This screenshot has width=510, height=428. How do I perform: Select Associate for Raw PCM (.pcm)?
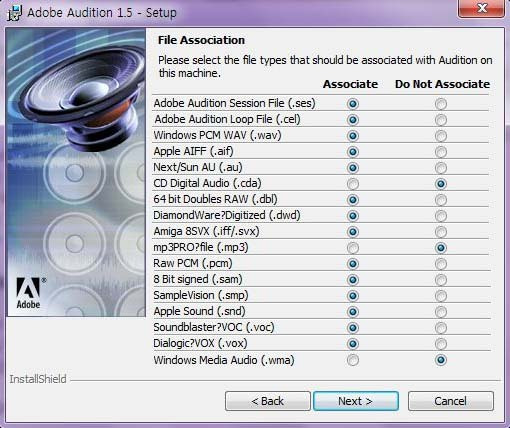[353, 264]
